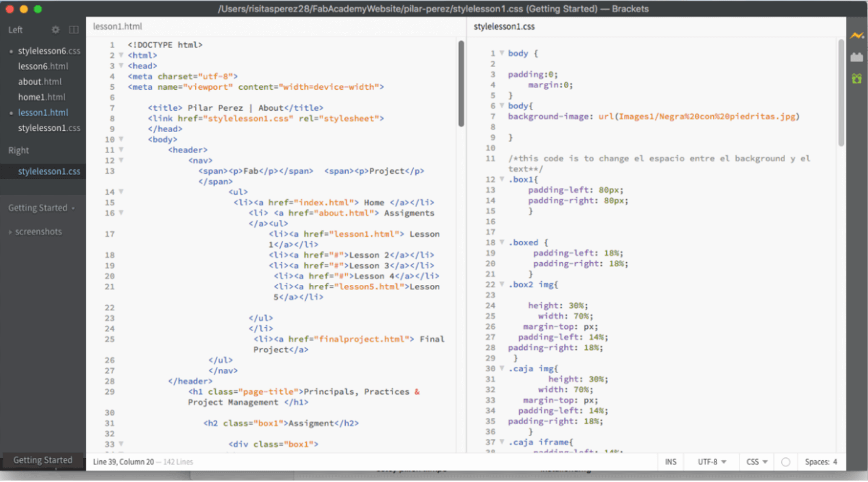Click the Right pane heading in sidebar
Screen dimensions: 868x482
pos(18,150)
